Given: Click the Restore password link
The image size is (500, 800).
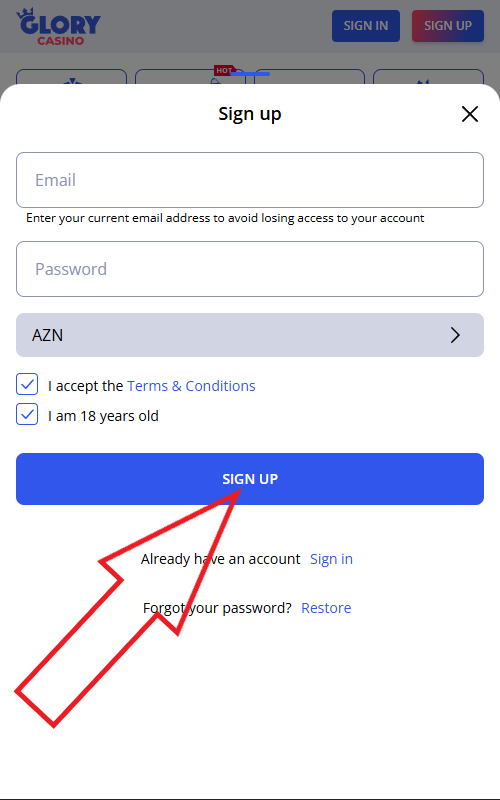Looking at the screenshot, I should [326, 608].
